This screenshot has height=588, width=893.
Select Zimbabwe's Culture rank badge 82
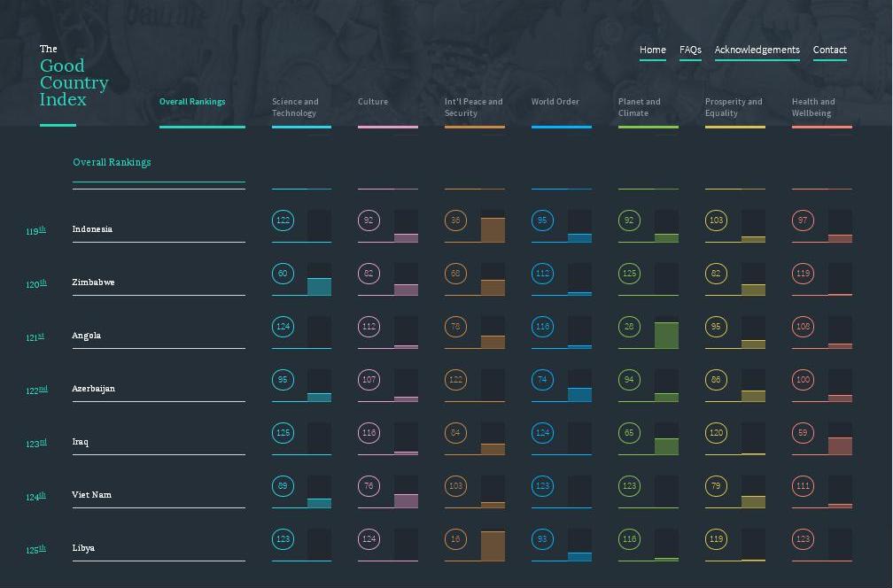pos(369,274)
